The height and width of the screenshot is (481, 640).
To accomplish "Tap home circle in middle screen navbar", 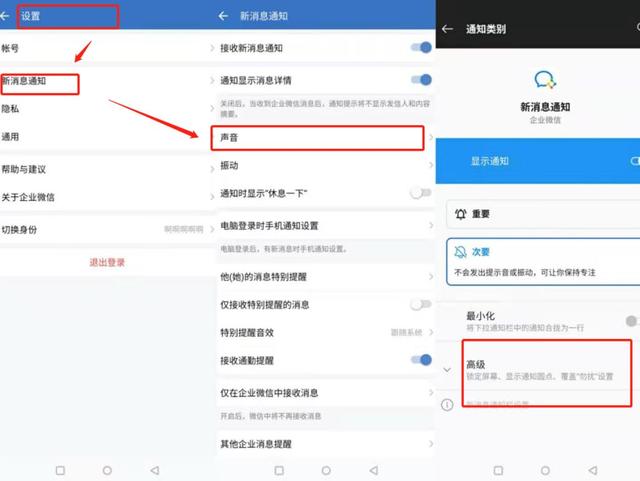I will click(x=326, y=470).
